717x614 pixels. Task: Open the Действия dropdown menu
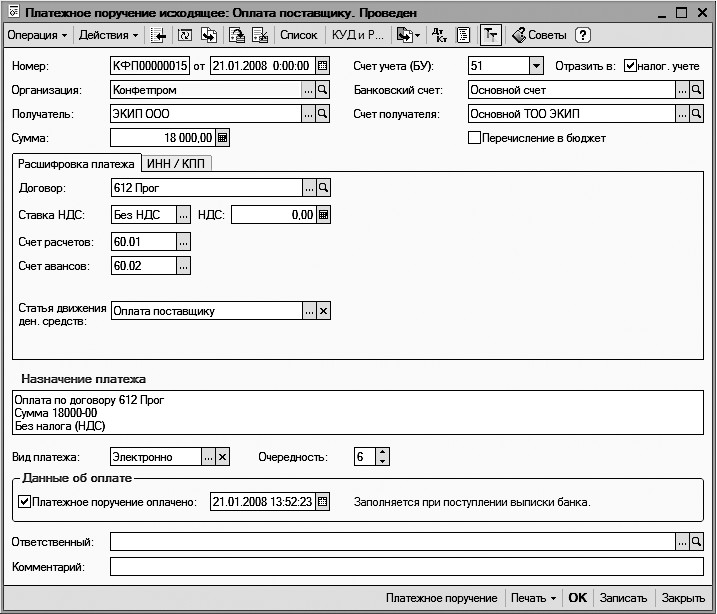click(109, 35)
